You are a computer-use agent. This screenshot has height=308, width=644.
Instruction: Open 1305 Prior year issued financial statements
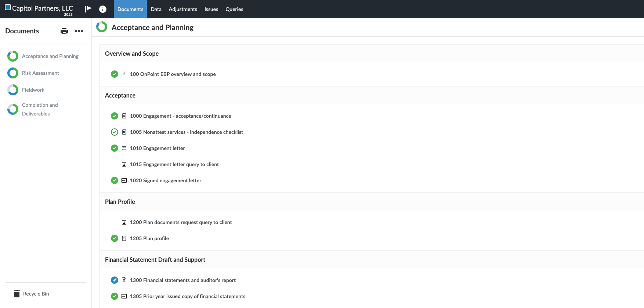coord(187,296)
